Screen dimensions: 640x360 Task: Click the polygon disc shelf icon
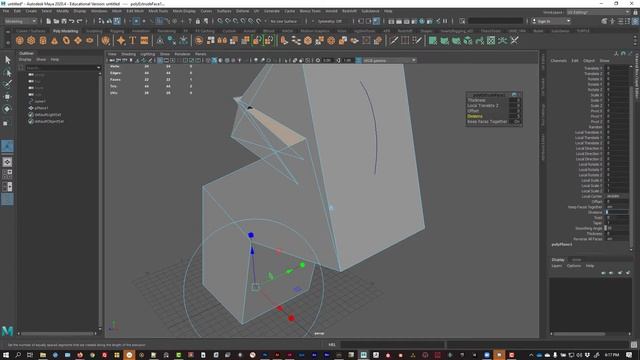[90, 40]
